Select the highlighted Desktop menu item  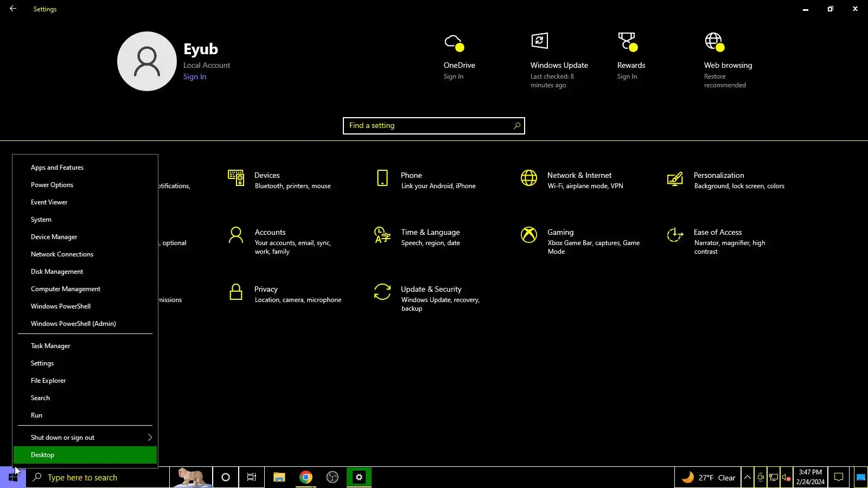pyautogui.click(x=85, y=455)
